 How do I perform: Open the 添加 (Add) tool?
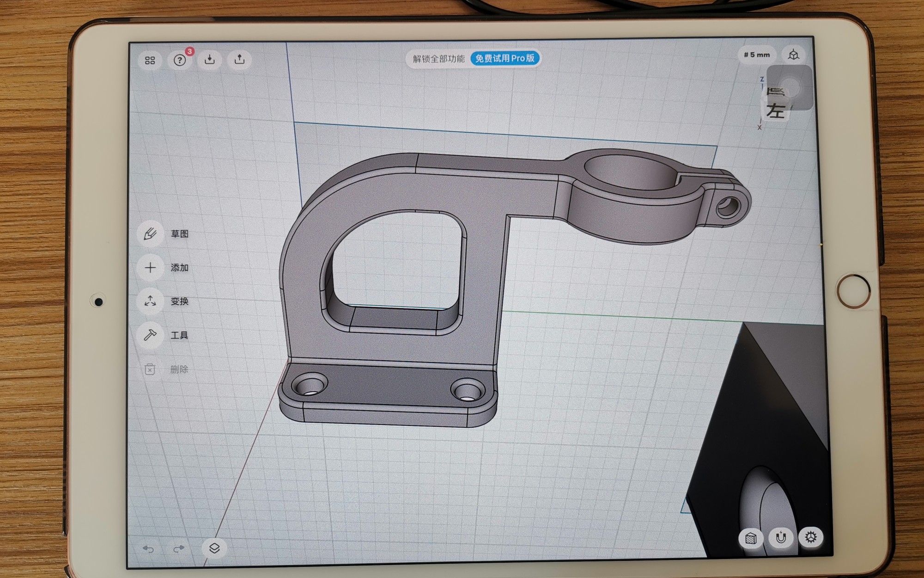click(x=150, y=267)
